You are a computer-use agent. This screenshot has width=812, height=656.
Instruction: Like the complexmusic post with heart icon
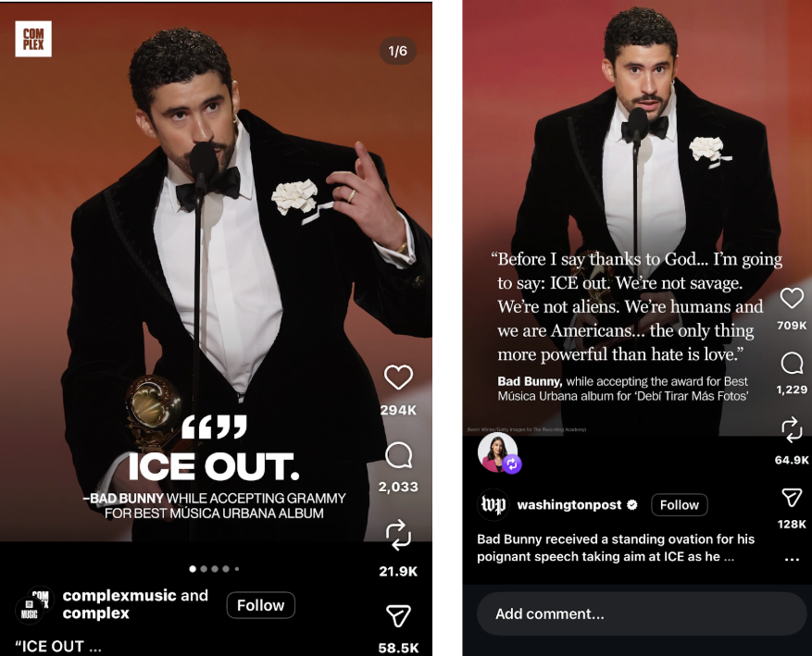coord(398,378)
